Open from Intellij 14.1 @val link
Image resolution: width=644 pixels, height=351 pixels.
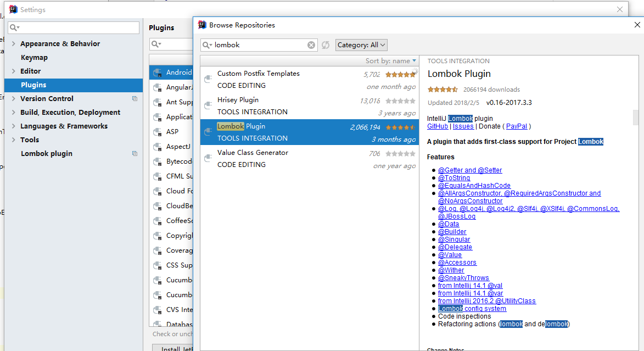[x=470, y=286]
